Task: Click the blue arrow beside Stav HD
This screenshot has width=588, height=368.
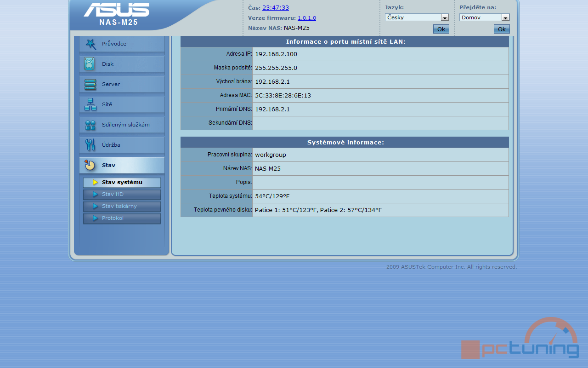Action: pos(96,194)
